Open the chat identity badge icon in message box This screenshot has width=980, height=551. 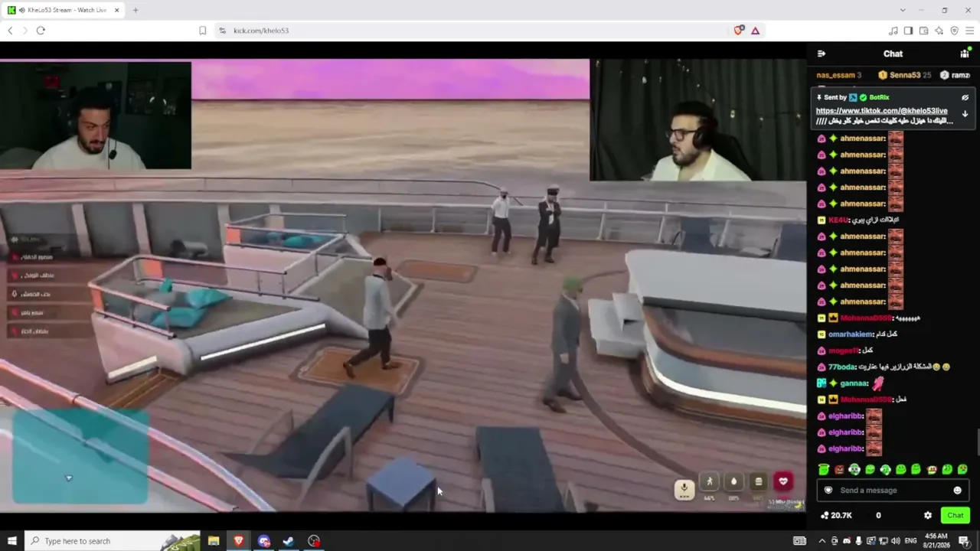828,491
